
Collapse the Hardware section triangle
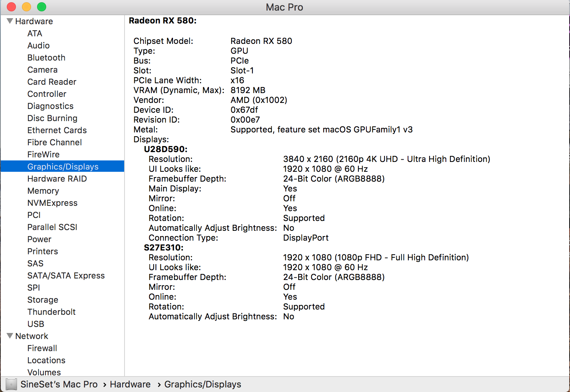[10, 21]
